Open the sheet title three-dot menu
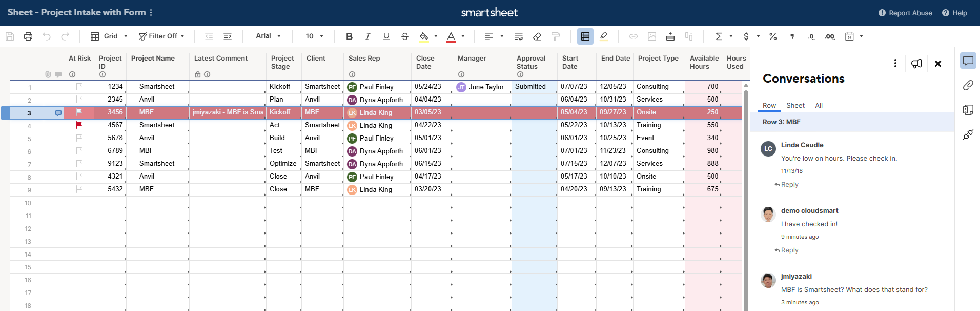Viewport: 980px width, 311px height. tap(151, 12)
